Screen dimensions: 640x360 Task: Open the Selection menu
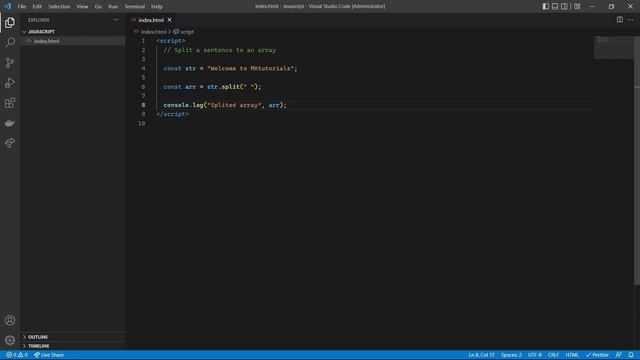click(59, 7)
